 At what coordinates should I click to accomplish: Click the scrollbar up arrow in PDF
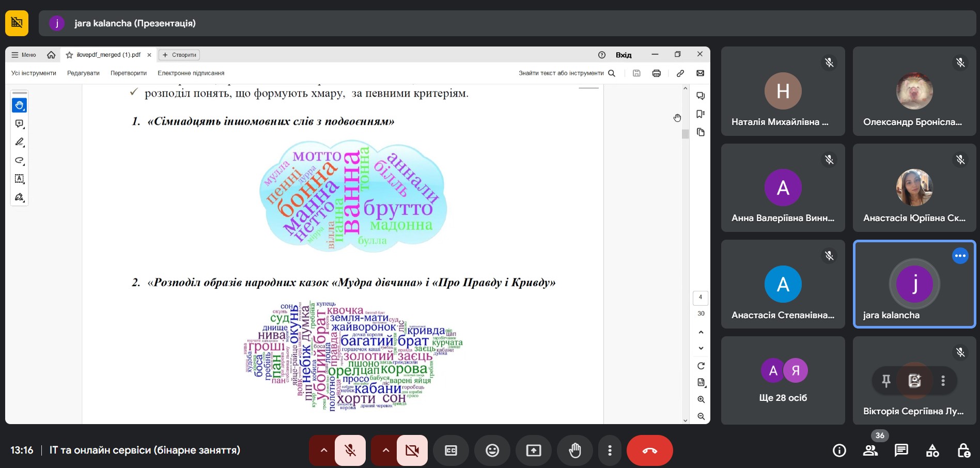click(x=686, y=88)
